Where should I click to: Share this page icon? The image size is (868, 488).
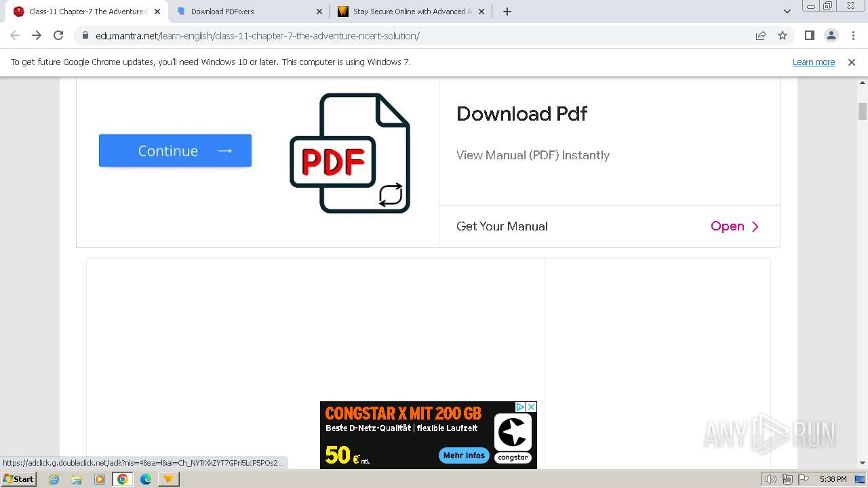pos(761,35)
